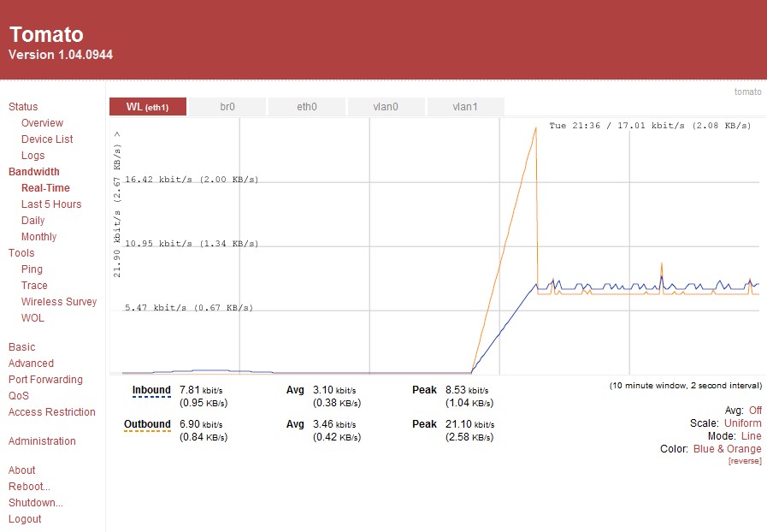Open the Device List page
The image size is (767, 532).
point(47,139)
